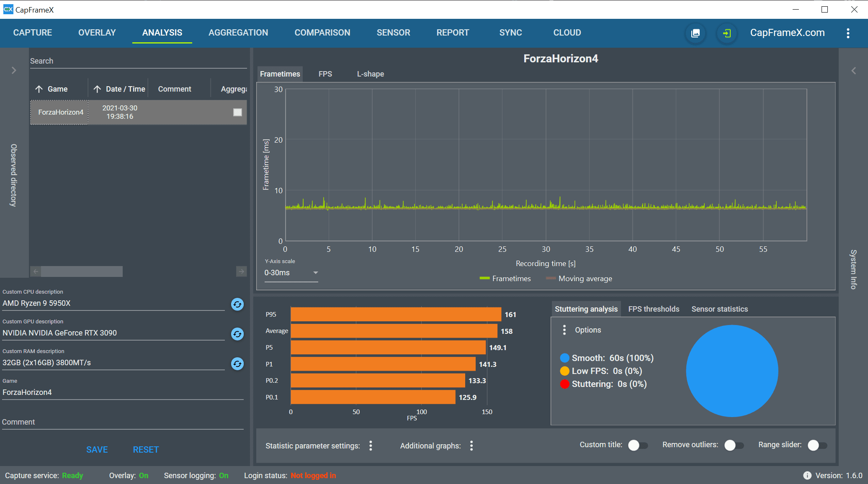The height and width of the screenshot is (484, 868).
Task: Click the record list horizontal scrollbar
Action: click(82, 271)
